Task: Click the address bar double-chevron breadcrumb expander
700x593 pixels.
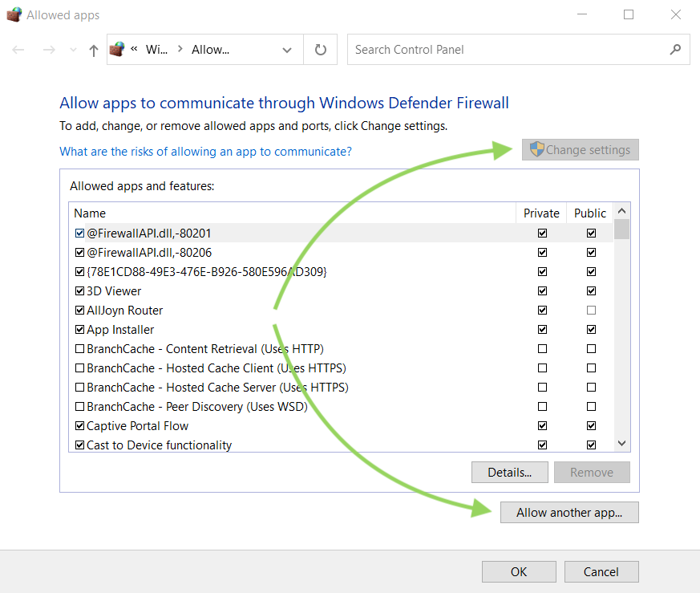Action: [134, 49]
